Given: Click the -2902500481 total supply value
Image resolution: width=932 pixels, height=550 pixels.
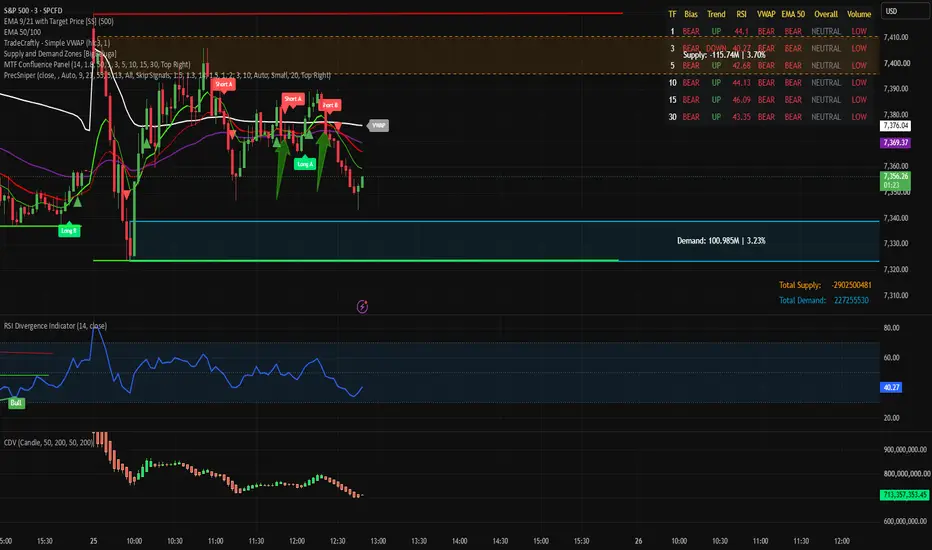Looking at the screenshot, I should click(x=851, y=285).
